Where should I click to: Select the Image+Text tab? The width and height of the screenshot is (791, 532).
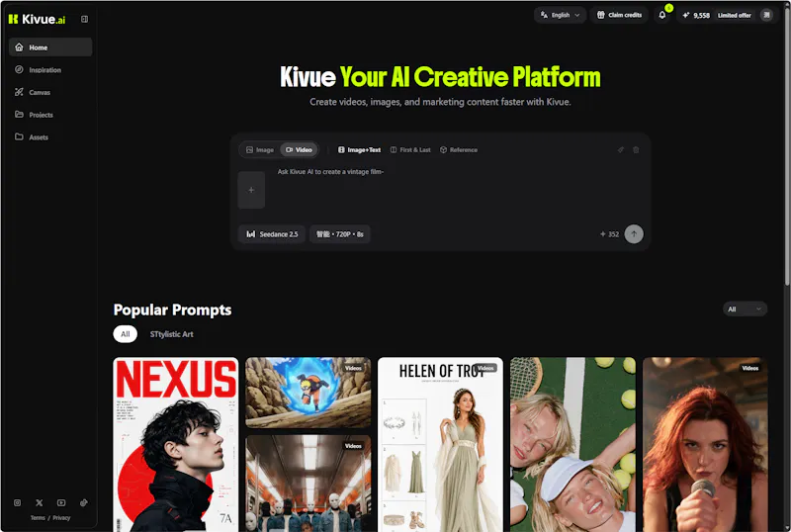[x=359, y=150]
